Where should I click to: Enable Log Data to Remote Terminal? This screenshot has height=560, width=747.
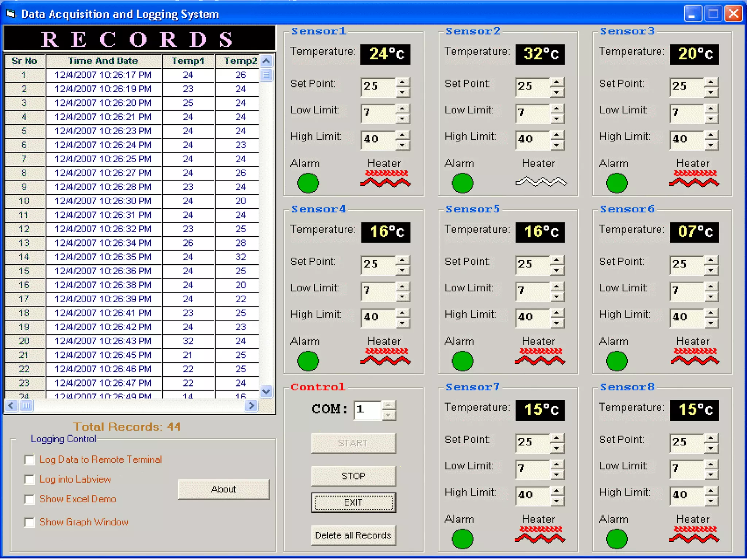30,460
